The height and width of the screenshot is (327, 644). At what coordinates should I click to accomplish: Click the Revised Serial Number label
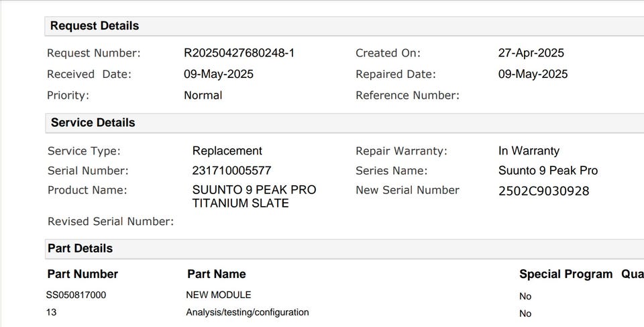(x=111, y=222)
